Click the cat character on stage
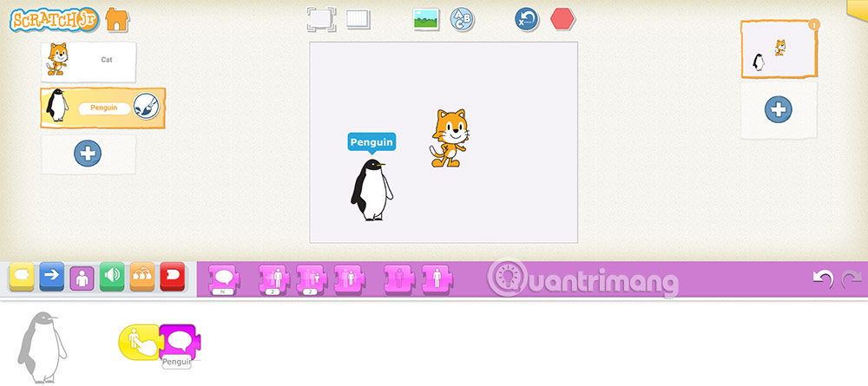The height and width of the screenshot is (386, 868). (449, 138)
